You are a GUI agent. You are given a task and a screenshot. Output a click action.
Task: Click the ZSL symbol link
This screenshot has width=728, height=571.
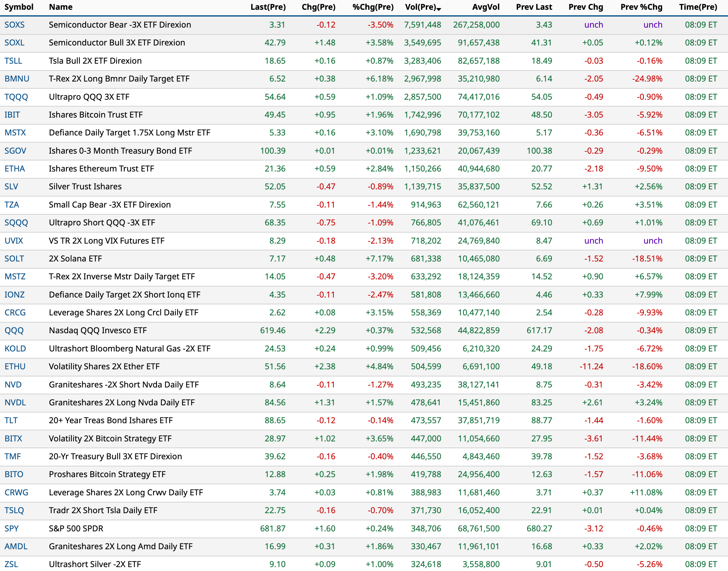click(x=11, y=564)
